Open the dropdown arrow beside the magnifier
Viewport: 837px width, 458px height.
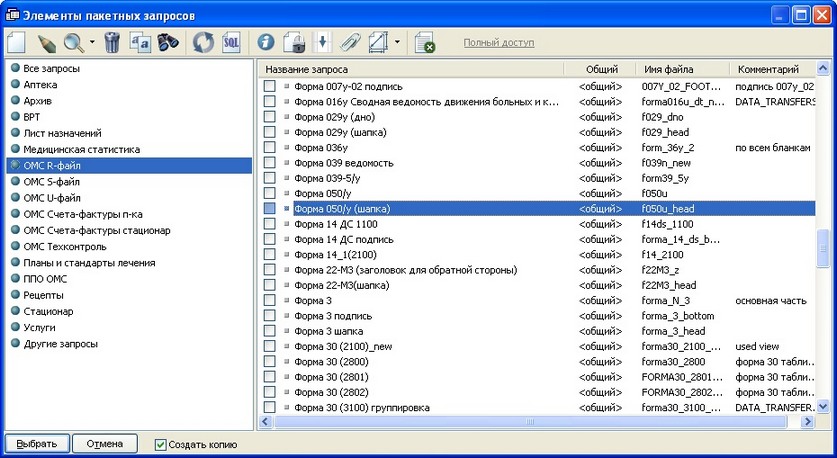pos(92,42)
